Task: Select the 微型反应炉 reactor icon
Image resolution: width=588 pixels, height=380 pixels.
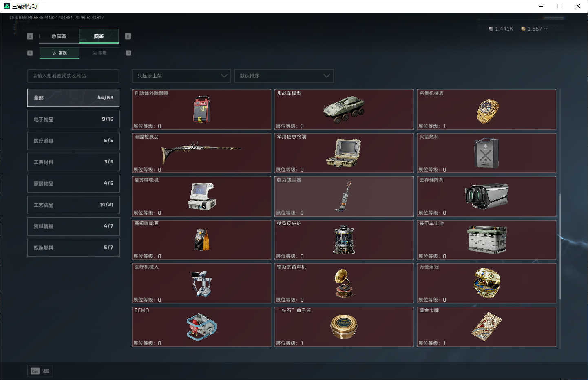Action: point(344,240)
